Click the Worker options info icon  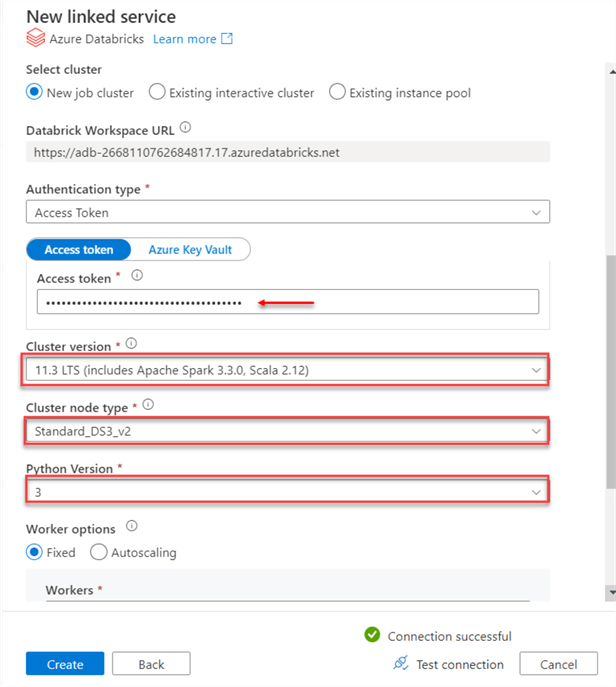click(133, 527)
